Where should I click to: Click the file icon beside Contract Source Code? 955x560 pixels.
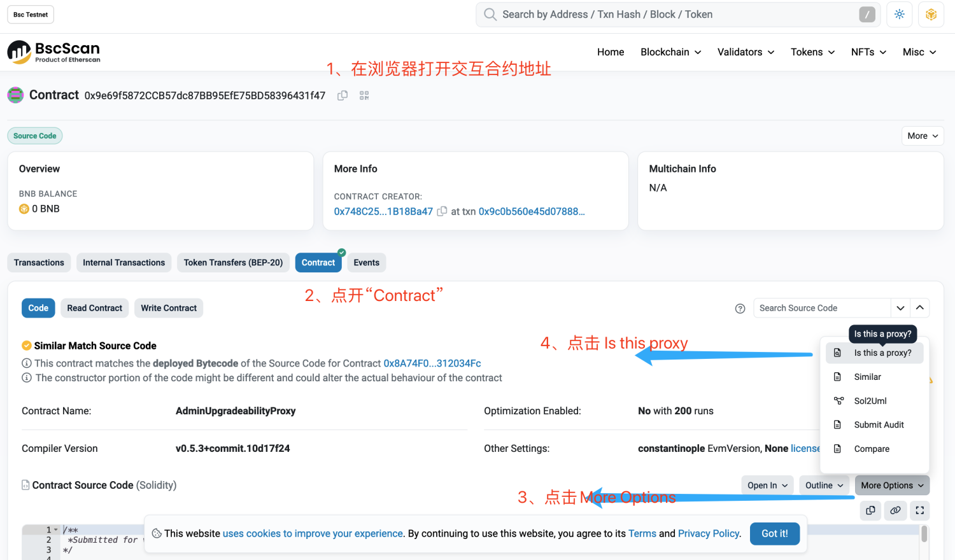pyautogui.click(x=25, y=485)
